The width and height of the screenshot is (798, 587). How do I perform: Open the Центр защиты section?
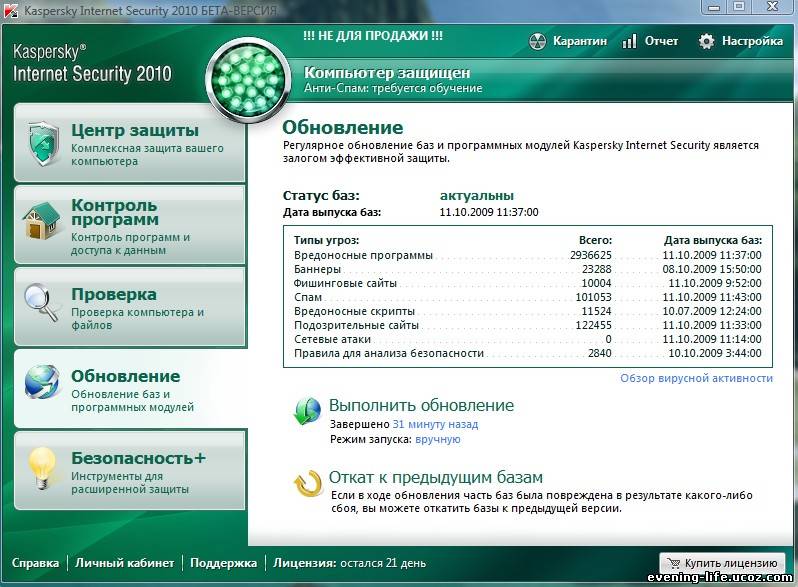tap(130, 143)
